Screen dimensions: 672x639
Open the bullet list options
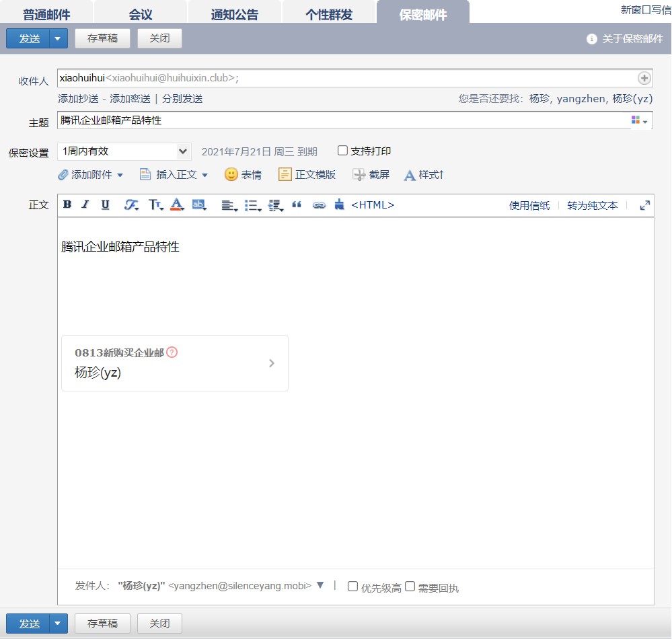pyautogui.click(x=253, y=205)
